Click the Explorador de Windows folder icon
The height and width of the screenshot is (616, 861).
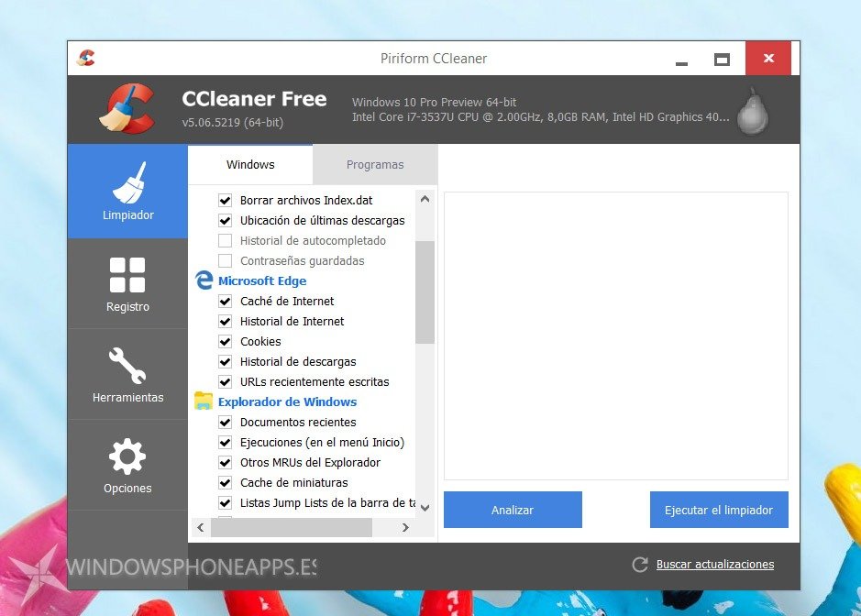(x=204, y=401)
